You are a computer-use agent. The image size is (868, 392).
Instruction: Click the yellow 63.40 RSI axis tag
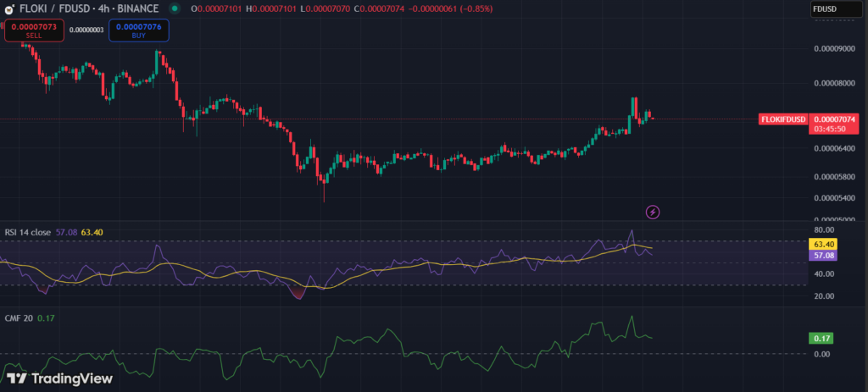(x=825, y=244)
